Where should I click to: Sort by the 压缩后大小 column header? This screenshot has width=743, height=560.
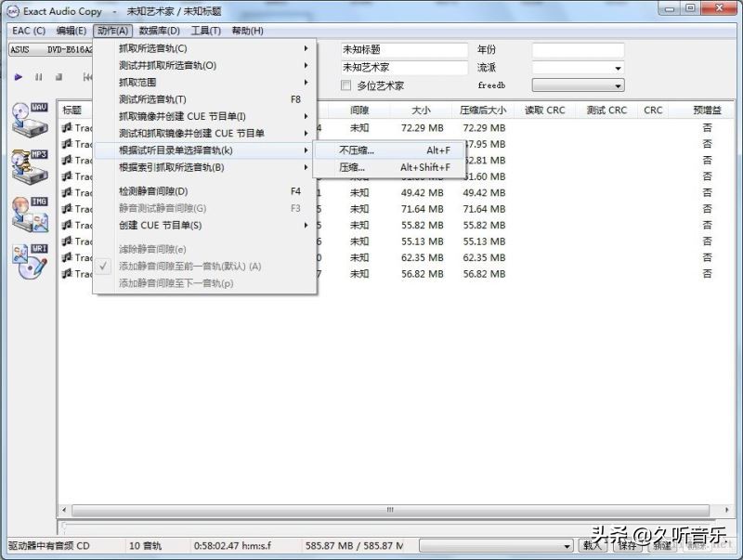pyautogui.click(x=482, y=111)
